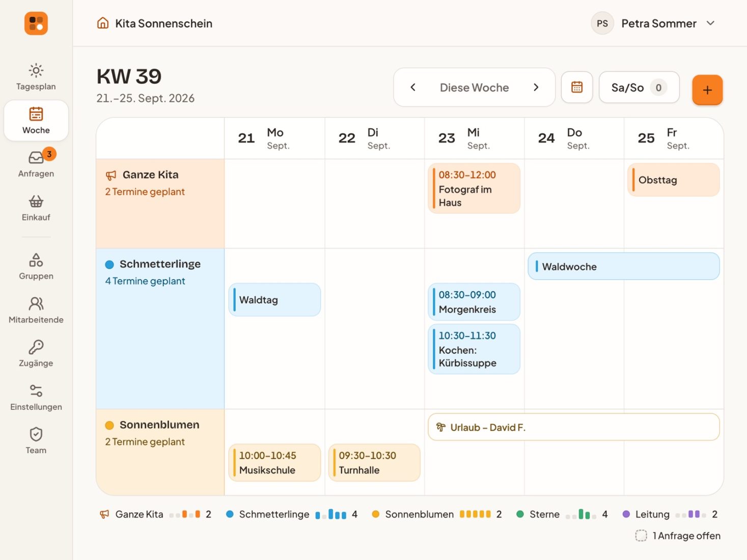This screenshot has width=747, height=560.
Task: Open the Anfragen inbox
Action: click(36, 164)
